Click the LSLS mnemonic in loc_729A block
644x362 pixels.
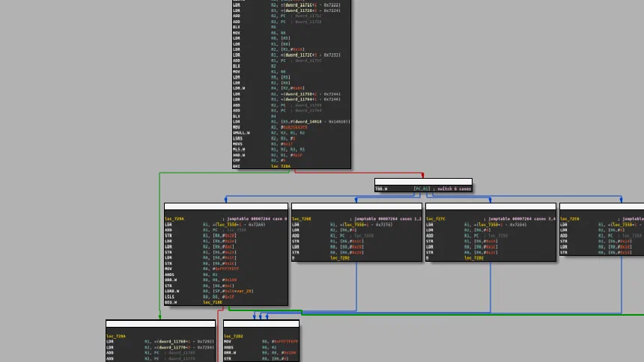tap(170, 297)
